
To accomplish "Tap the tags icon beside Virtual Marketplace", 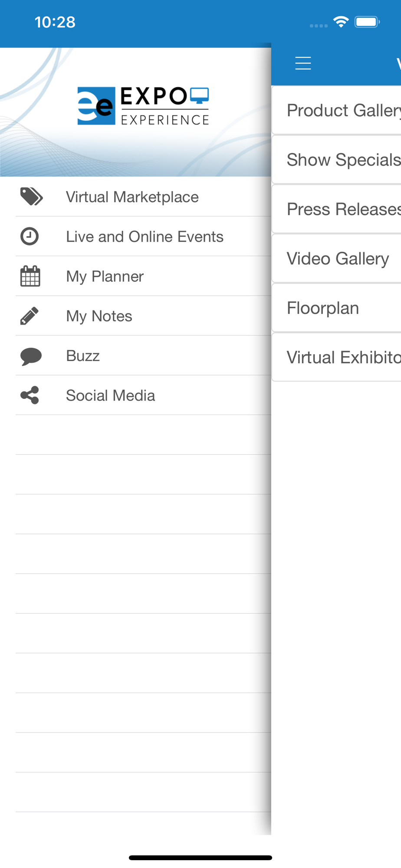I will [x=31, y=197].
